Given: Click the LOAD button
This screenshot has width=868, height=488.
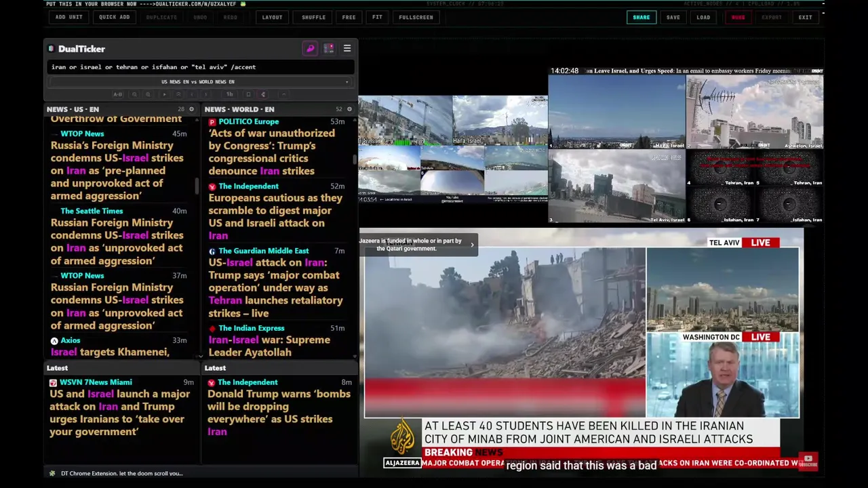Looking at the screenshot, I should tap(703, 17).
